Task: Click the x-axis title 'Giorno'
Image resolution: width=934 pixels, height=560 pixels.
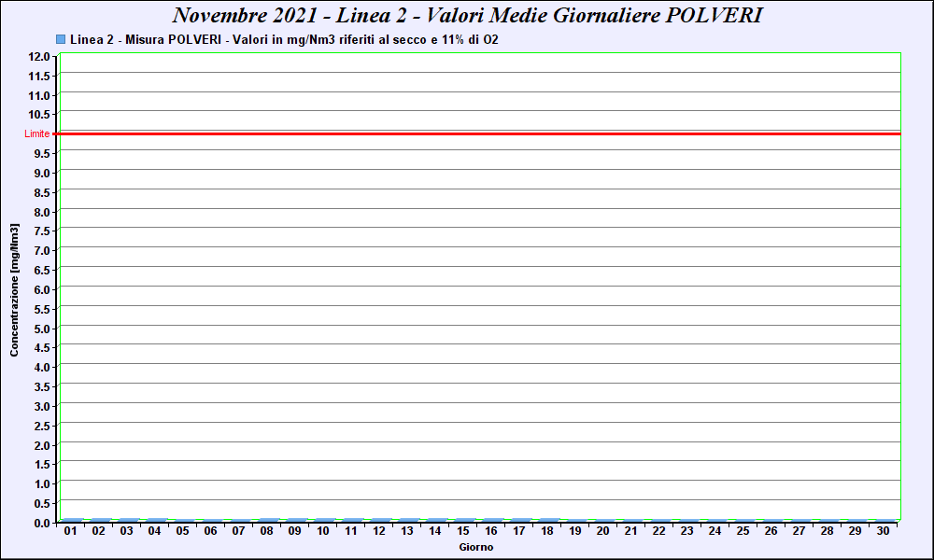Action: point(476,547)
